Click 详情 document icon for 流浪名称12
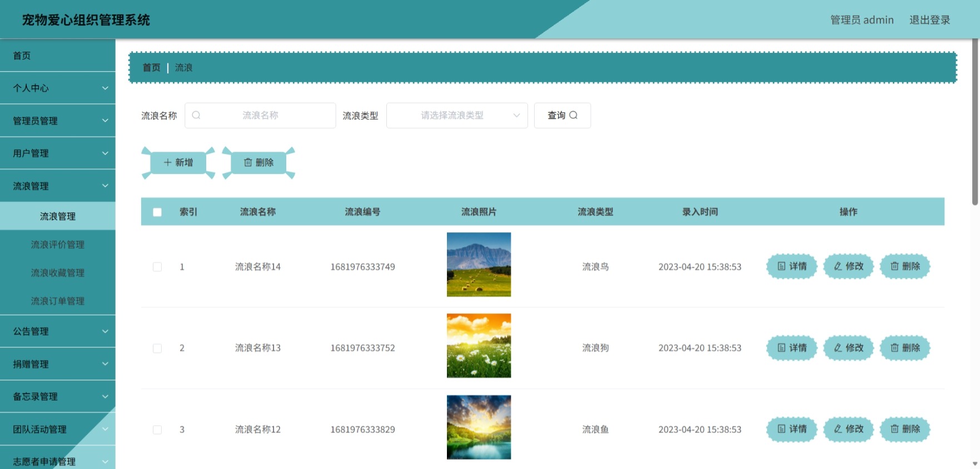The height and width of the screenshot is (469, 980). point(782,428)
